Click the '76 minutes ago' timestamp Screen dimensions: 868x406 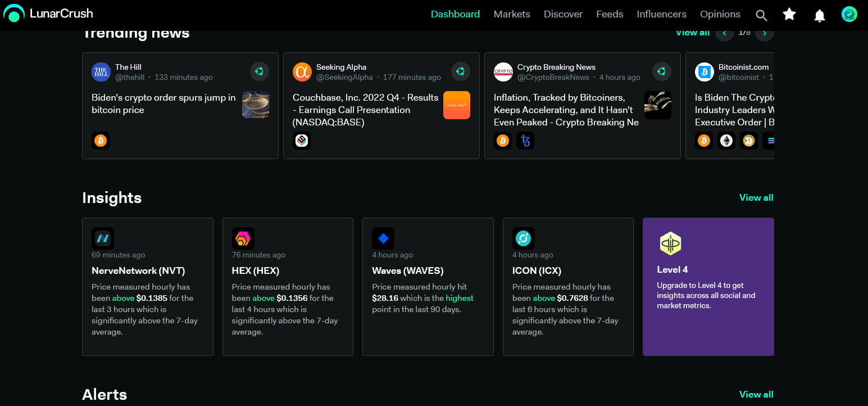pyautogui.click(x=259, y=255)
